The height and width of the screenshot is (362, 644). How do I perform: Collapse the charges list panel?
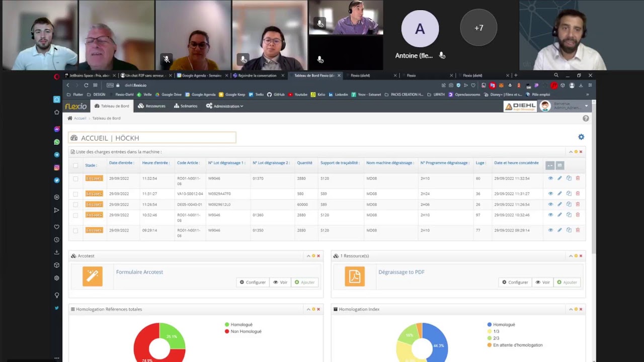(x=571, y=152)
